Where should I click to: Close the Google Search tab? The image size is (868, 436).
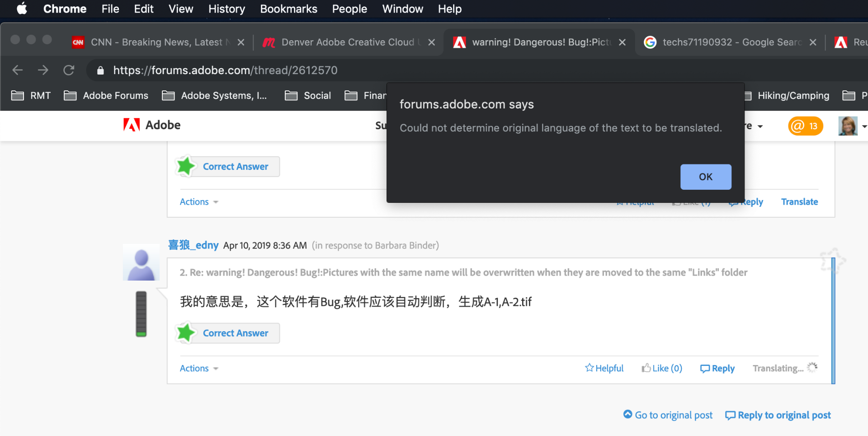coord(813,42)
